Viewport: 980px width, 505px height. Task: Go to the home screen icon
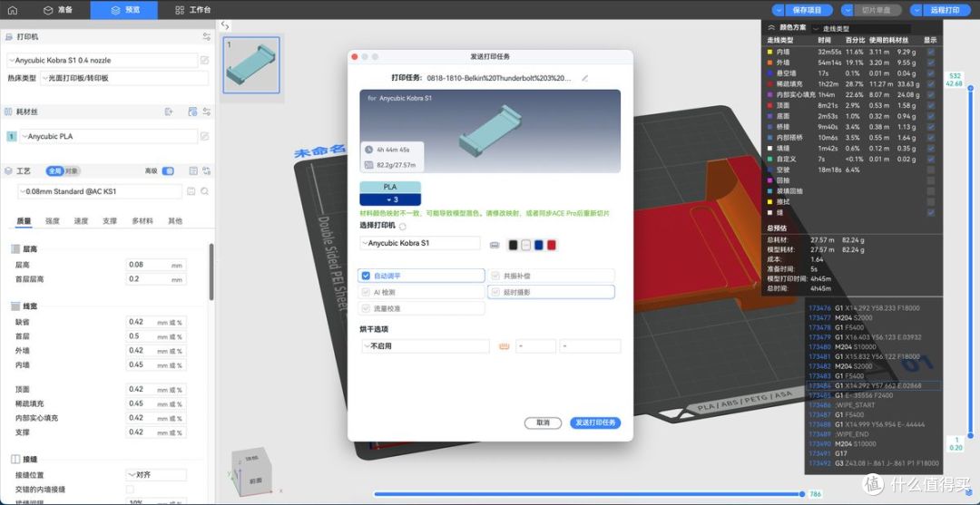13,10
